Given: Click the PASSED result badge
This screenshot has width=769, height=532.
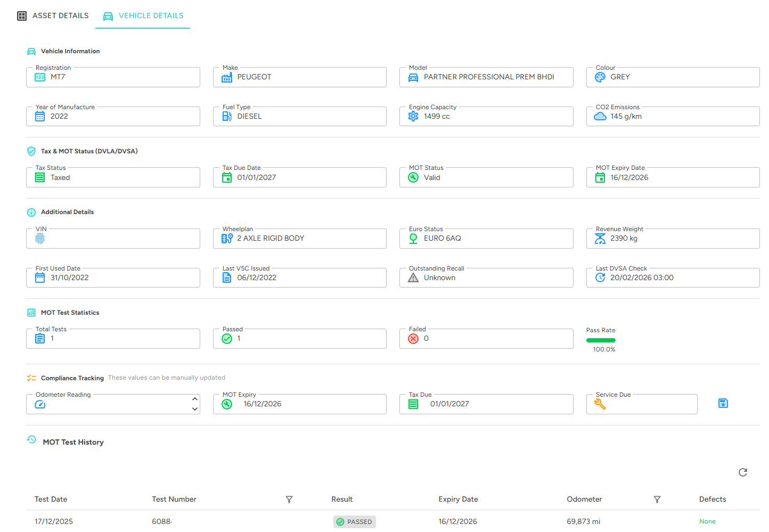Looking at the screenshot, I should 355,522.
